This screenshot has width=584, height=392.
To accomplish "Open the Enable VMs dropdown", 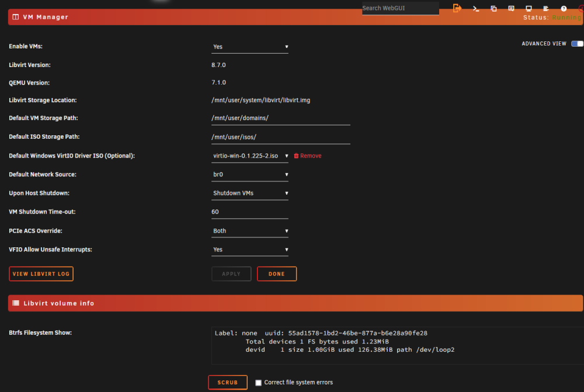I will 249,47.
